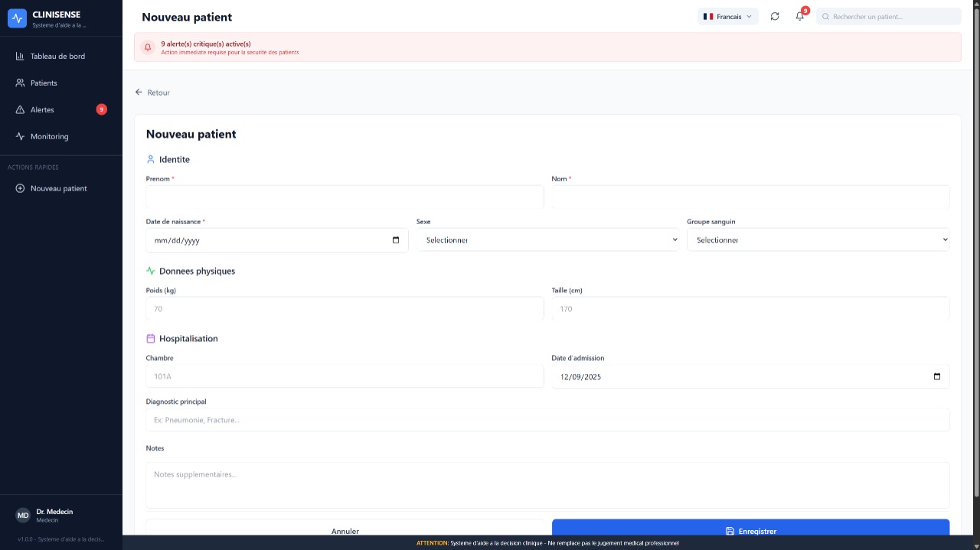This screenshot has width=980, height=550.
Task: Click the patient search box
Action: [888, 16]
